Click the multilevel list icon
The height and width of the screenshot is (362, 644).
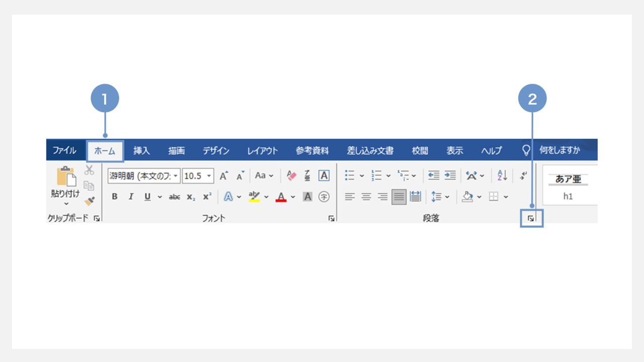pos(403,175)
